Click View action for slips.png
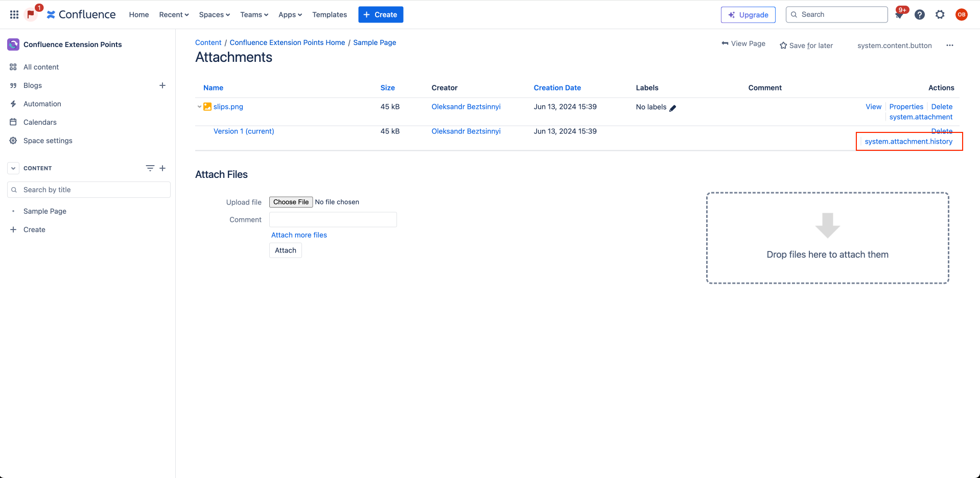980x478 pixels. [x=873, y=107]
